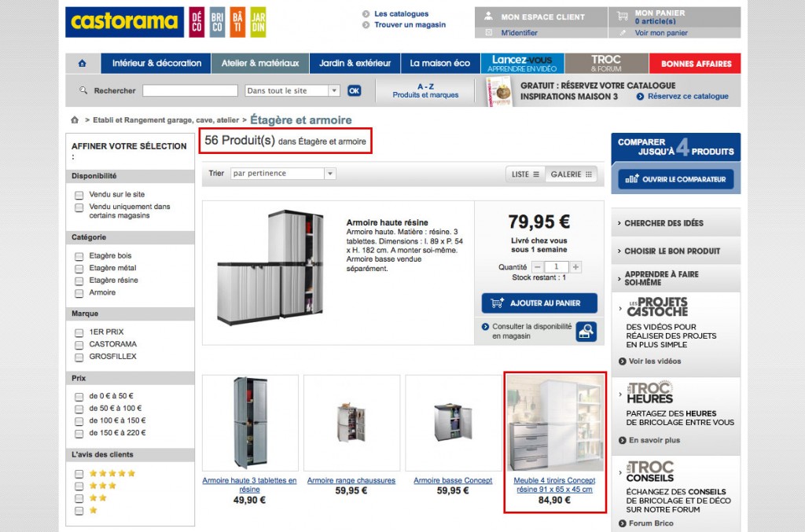Open the Lancez-vous video tab

[522, 64]
